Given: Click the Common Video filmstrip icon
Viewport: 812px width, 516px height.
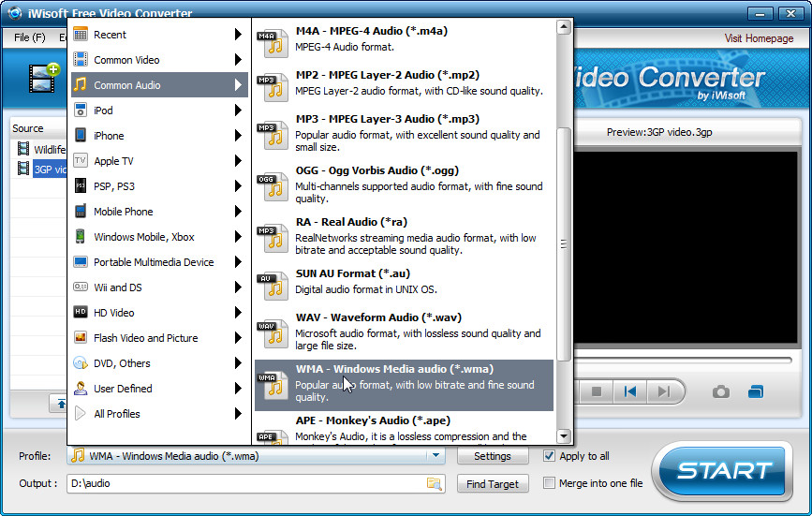Looking at the screenshot, I should [81, 60].
